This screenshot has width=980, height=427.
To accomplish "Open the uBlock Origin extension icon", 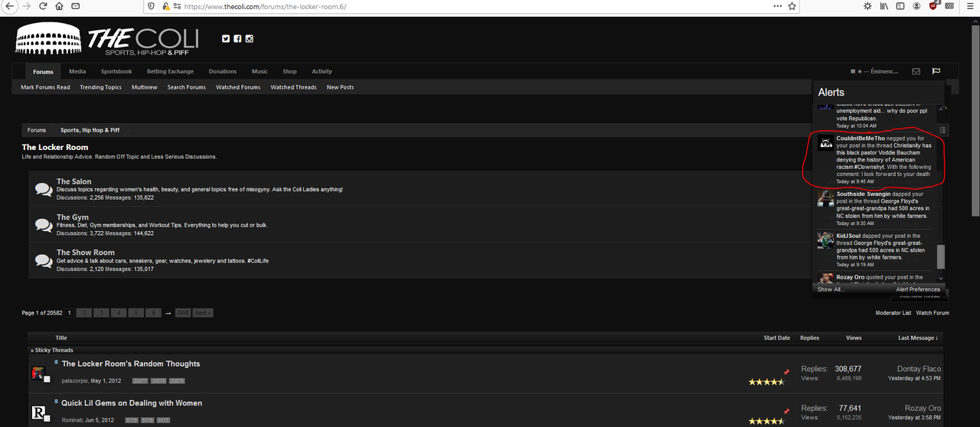I will point(933,5).
